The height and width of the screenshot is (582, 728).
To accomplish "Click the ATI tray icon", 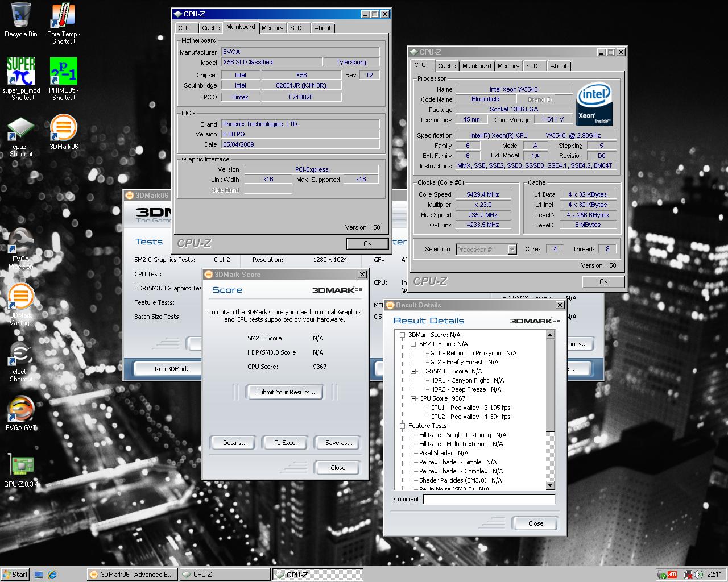I will click(x=672, y=575).
